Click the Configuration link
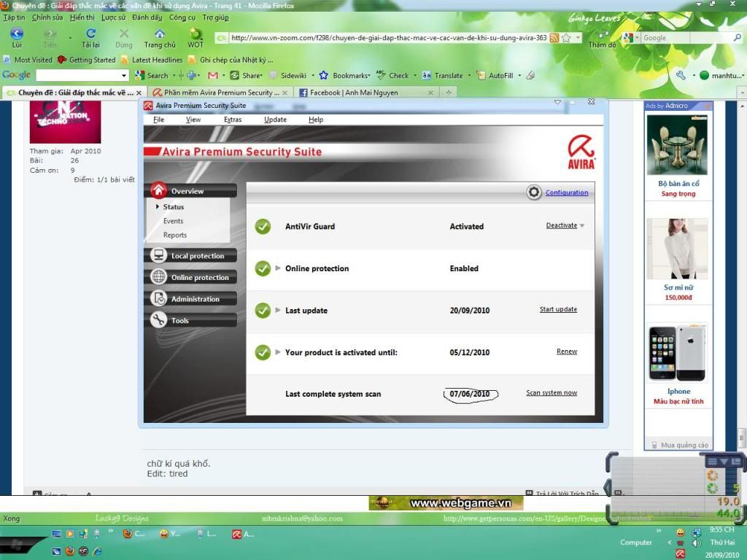The width and height of the screenshot is (747, 560). tap(567, 192)
